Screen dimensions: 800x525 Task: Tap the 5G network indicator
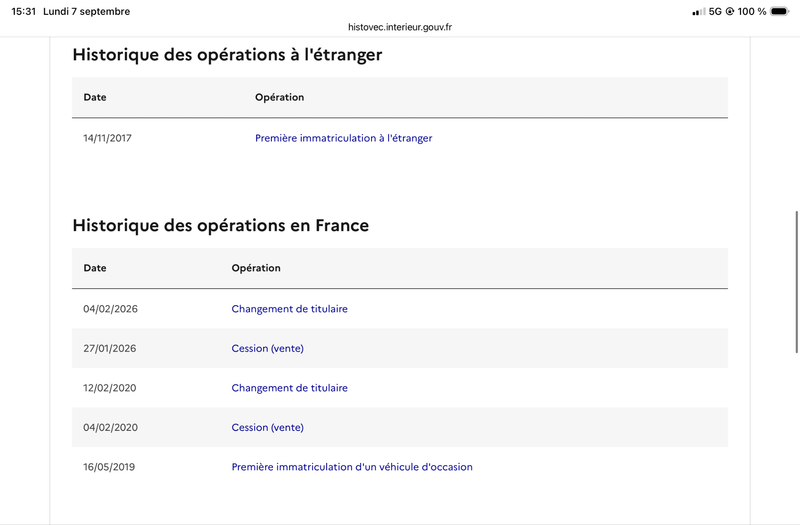(715, 11)
